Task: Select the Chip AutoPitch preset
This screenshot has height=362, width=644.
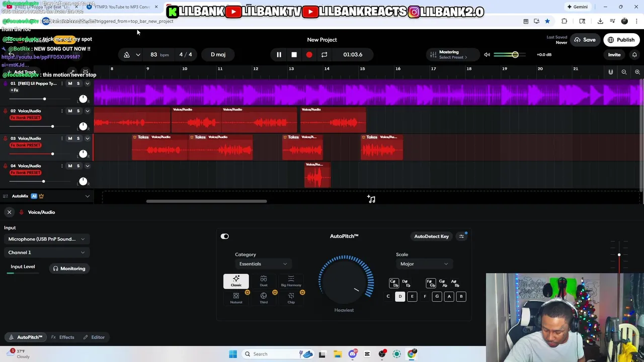Action: (x=291, y=298)
